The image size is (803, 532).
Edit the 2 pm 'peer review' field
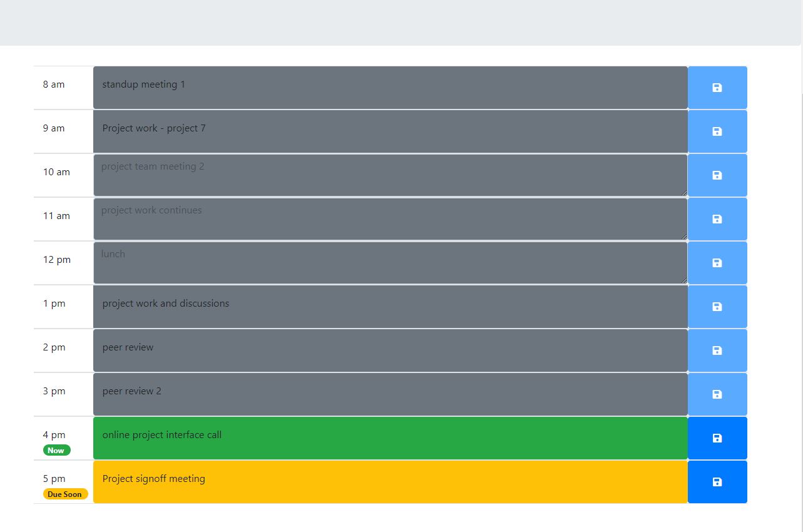coord(391,350)
